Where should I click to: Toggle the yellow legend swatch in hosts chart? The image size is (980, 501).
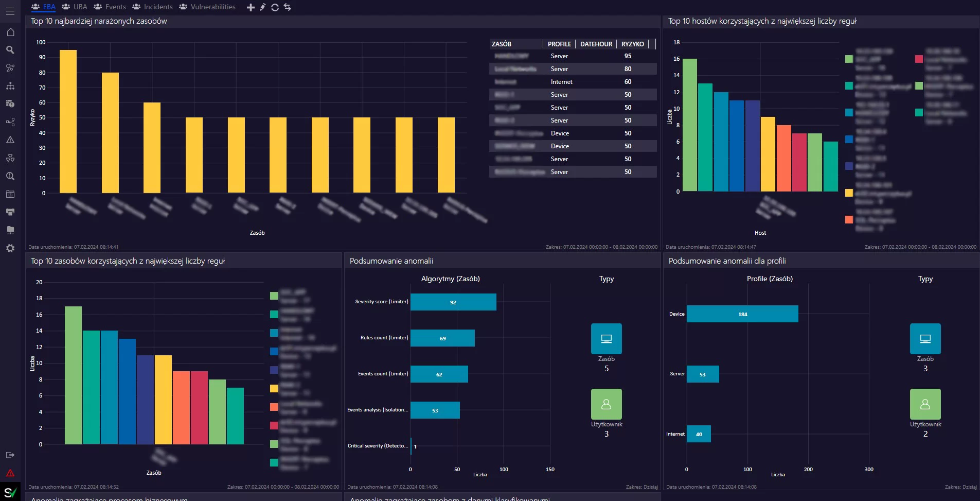pos(849,193)
